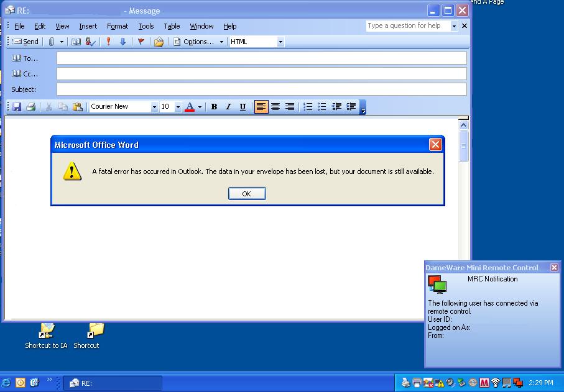This screenshot has width=564, height=392.
Task: Select Align Left alignment
Action: click(x=261, y=107)
